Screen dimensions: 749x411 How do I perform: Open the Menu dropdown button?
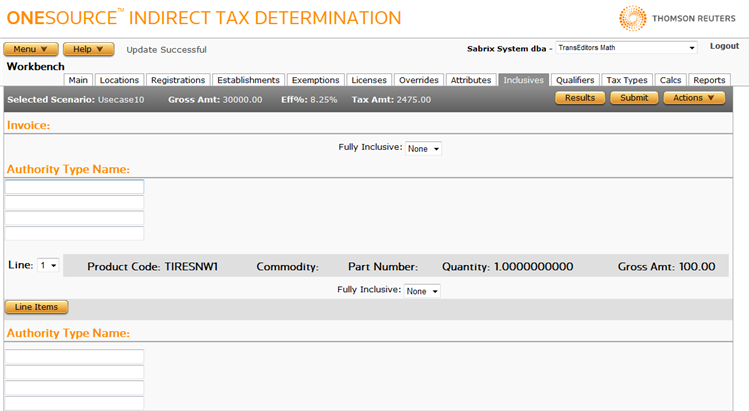[x=31, y=49]
